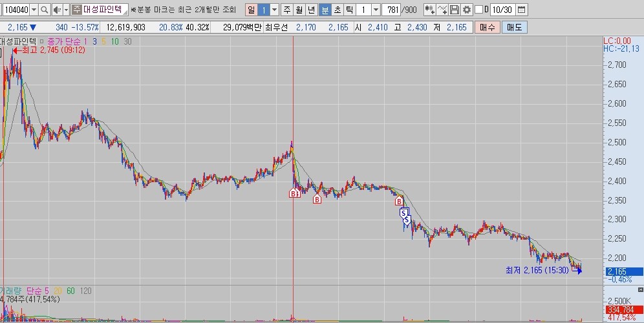
Task: Click the line indicator add icon
Action: point(442,10)
